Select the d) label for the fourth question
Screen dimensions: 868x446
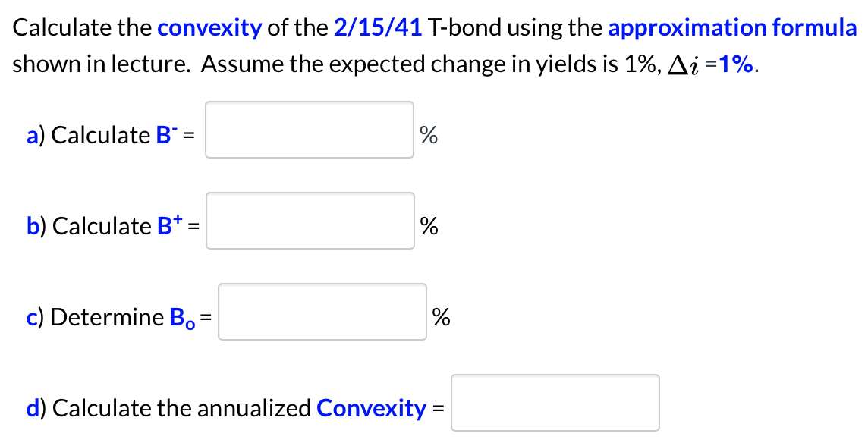pyautogui.click(x=34, y=407)
